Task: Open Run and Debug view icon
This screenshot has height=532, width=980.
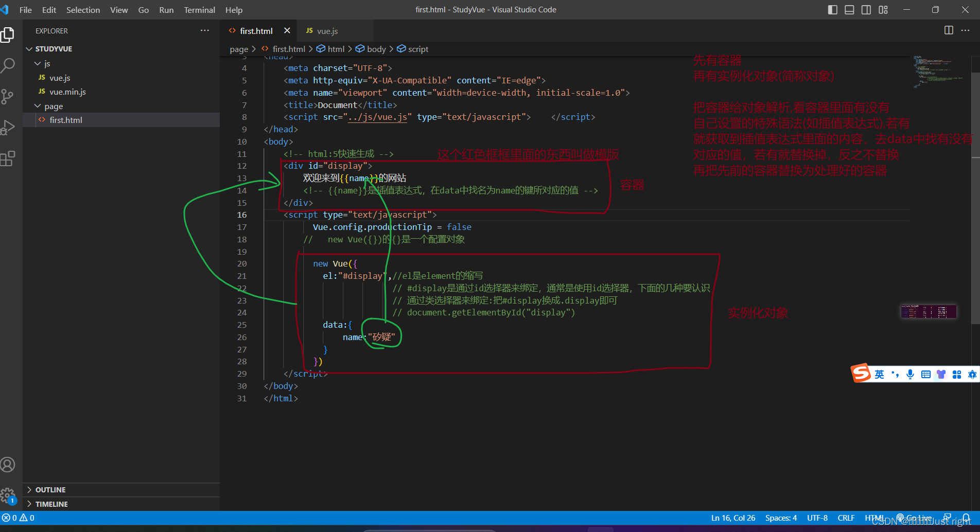Action: pos(8,127)
